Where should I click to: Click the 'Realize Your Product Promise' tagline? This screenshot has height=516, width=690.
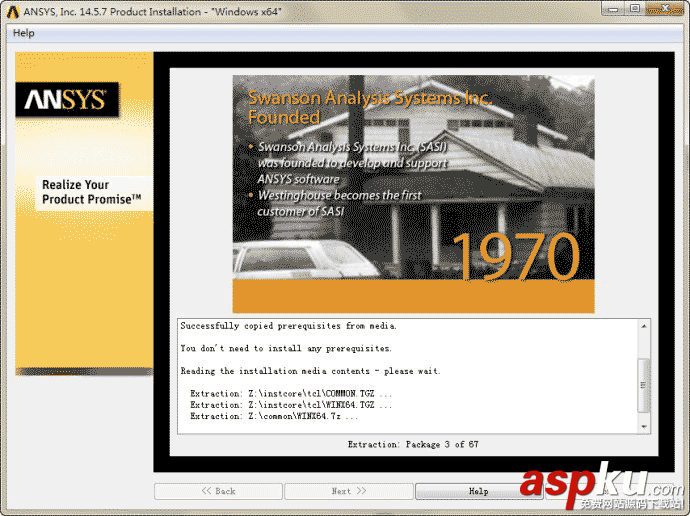[x=92, y=192]
